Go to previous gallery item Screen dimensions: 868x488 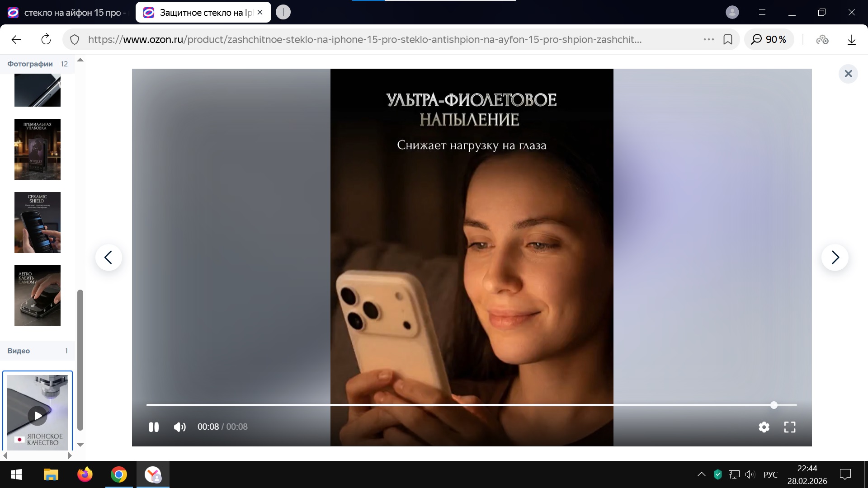click(108, 258)
